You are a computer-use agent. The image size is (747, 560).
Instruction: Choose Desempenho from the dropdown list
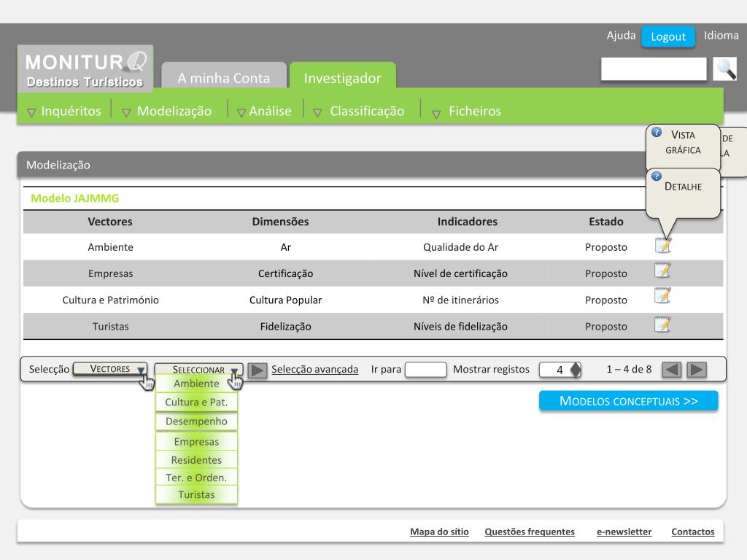(x=196, y=421)
